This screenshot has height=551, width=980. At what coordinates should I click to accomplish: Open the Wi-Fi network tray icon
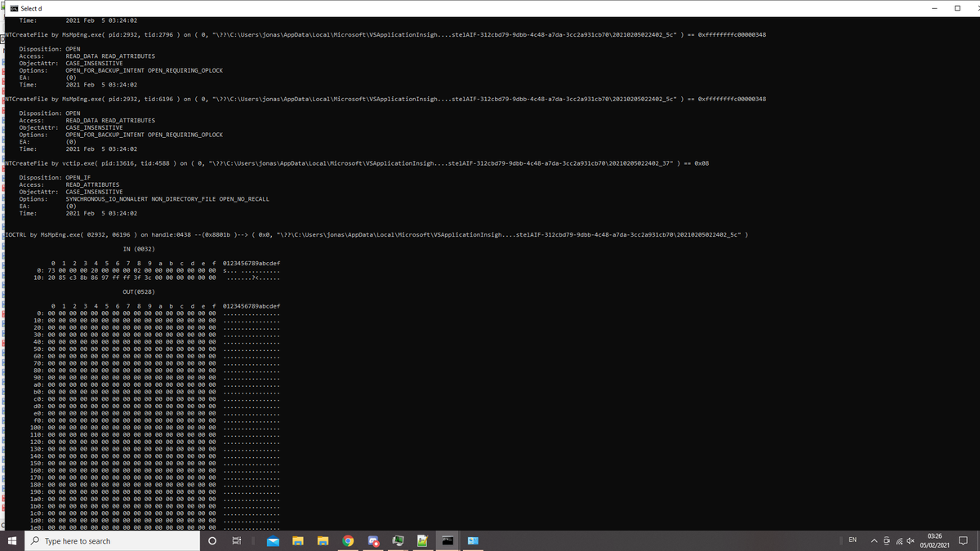coord(898,540)
